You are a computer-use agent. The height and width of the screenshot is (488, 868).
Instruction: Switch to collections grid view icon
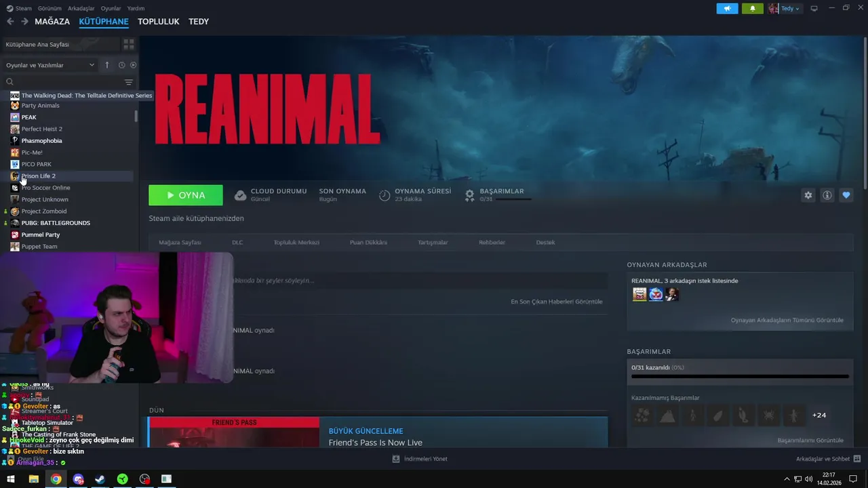(x=128, y=44)
